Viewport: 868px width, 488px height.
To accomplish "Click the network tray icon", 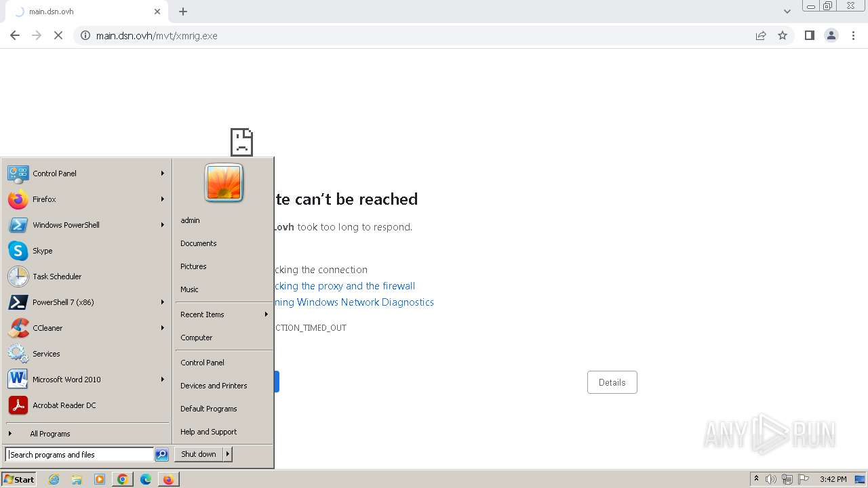I will [787, 479].
